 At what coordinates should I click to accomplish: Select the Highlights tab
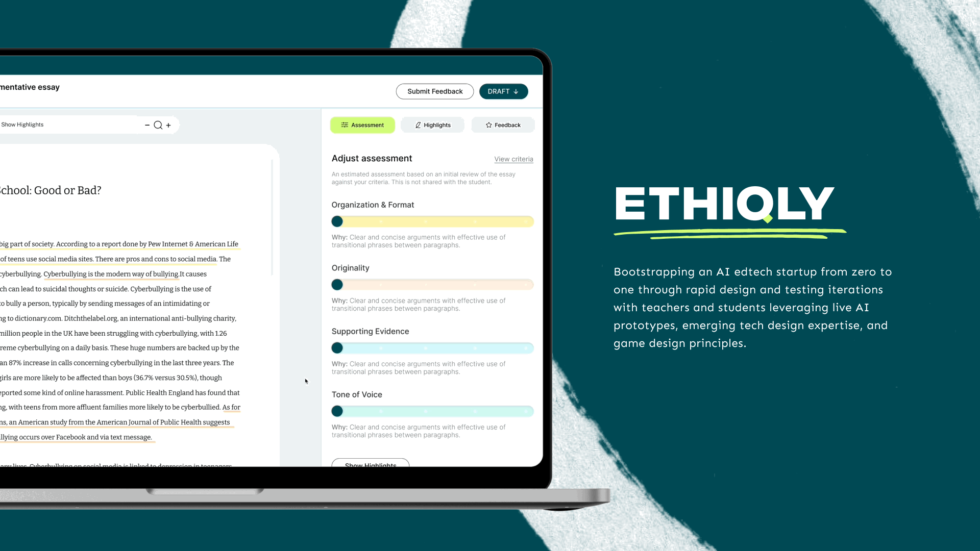coord(433,124)
